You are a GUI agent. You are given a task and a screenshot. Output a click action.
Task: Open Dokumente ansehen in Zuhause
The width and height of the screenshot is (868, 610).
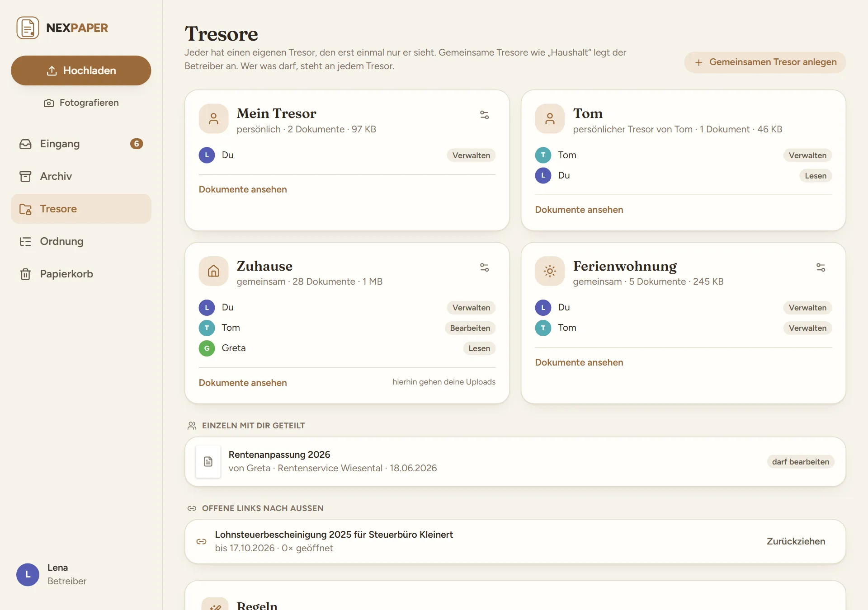click(243, 383)
